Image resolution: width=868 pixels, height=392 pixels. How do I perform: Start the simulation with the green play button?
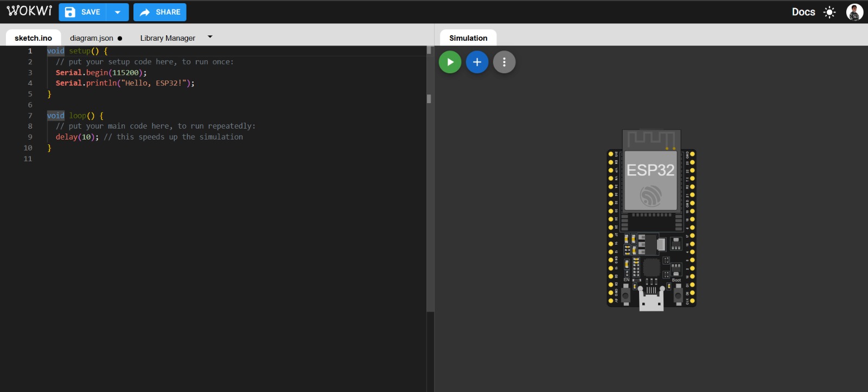click(x=450, y=62)
